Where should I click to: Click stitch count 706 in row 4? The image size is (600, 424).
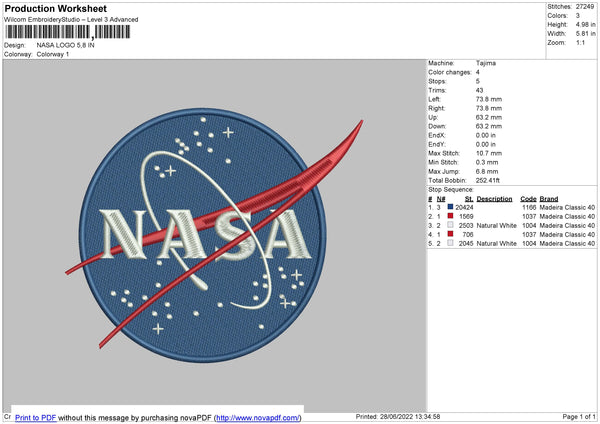tap(468, 235)
